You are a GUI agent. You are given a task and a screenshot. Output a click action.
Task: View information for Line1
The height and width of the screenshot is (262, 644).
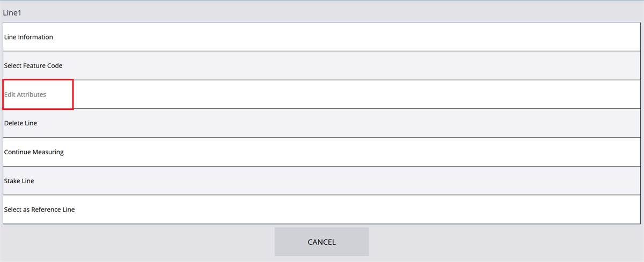(321, 37)
